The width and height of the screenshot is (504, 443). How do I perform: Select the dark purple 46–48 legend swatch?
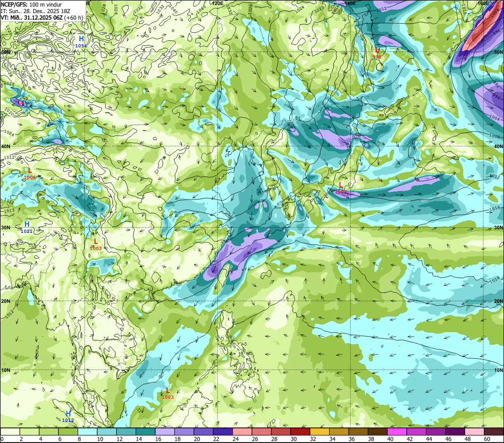(x=455, y=431)
